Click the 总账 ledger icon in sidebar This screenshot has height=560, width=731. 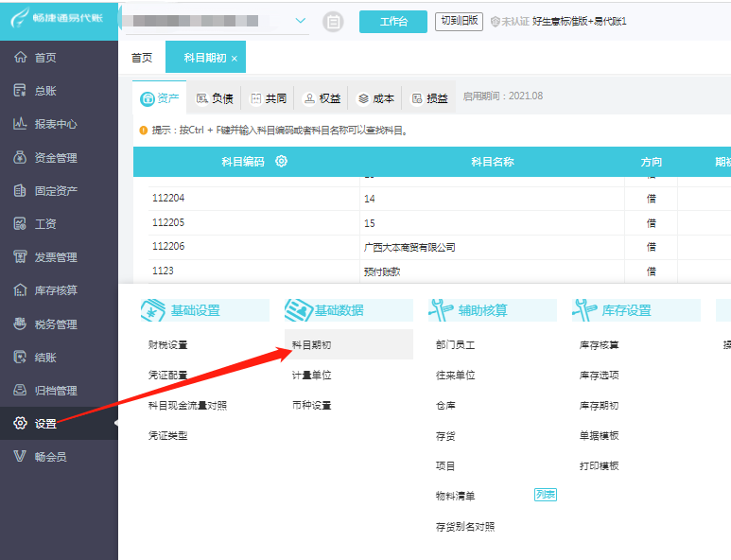tap(20, 91)
